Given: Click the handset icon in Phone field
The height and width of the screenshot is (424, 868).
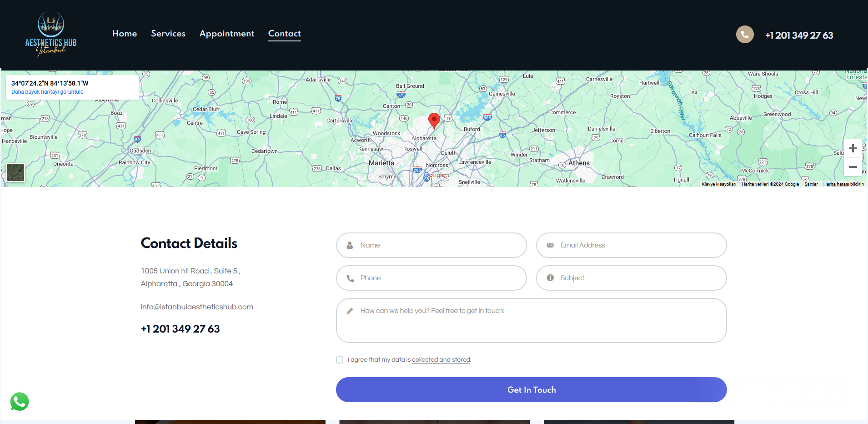Looking at the screenshot, I should coord(350,278).
